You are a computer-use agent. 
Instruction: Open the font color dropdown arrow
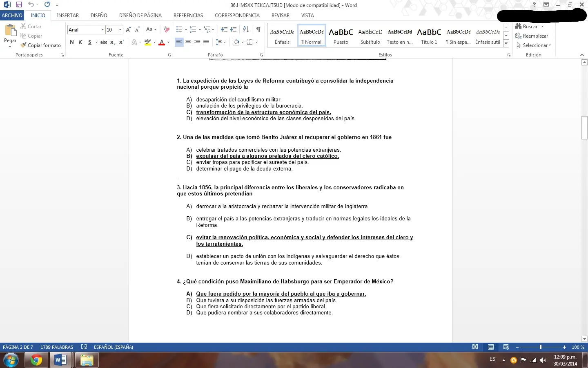[x=168, y=42]
